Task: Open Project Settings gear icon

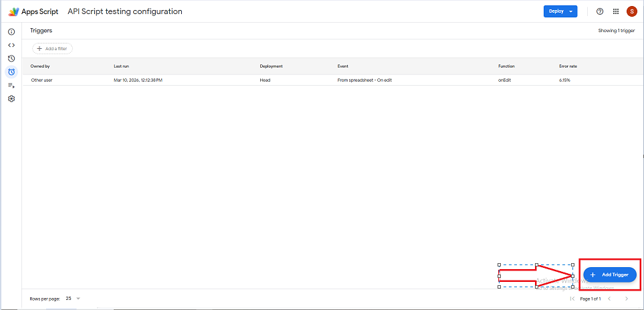Action: click(11, 98)
